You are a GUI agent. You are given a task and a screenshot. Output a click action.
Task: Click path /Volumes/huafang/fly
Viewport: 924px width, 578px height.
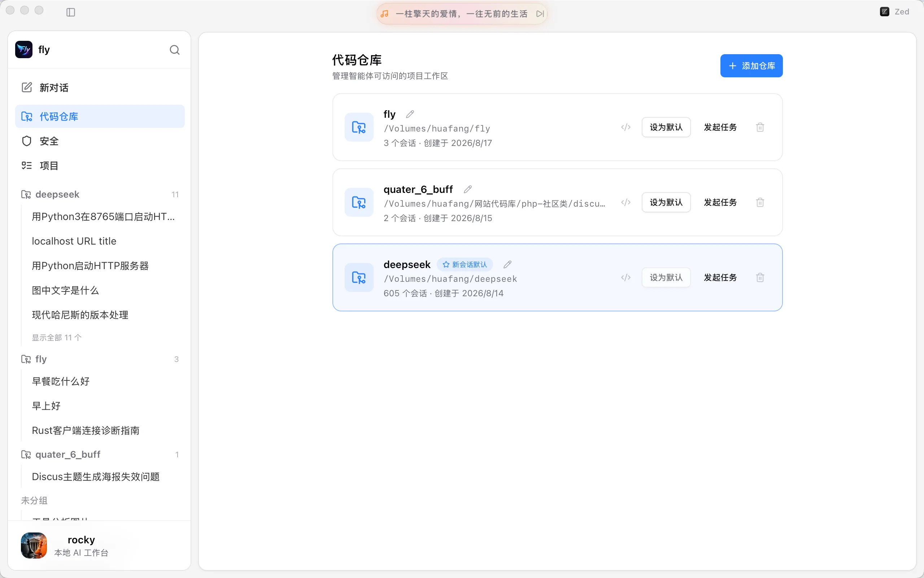[437, 129]
